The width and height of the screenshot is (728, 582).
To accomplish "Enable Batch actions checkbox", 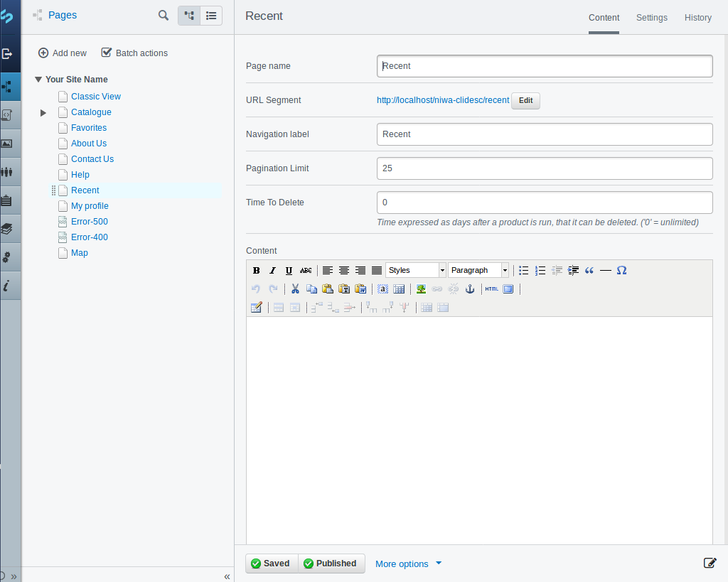I will point(107,53).
